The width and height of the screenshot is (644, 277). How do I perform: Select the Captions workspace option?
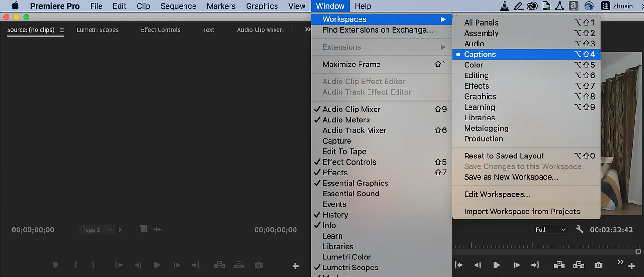tap(526, 54)
